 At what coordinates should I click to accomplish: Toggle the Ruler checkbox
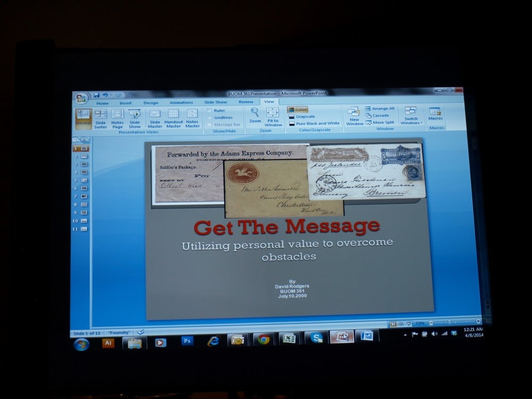pos(215,111)
